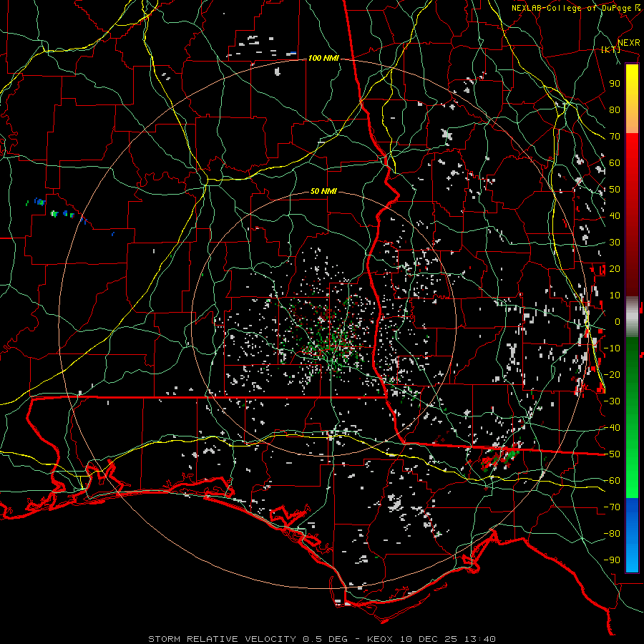This screenshot has height=644, width=644.
Task: Click the -60 value on the velocity scale
Action: [x=612, y=481]
